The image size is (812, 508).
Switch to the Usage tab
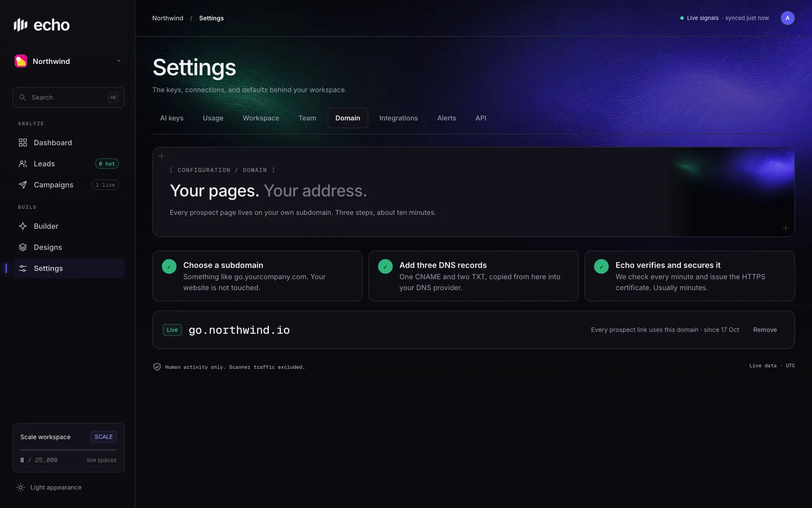(x=213, y=118)
